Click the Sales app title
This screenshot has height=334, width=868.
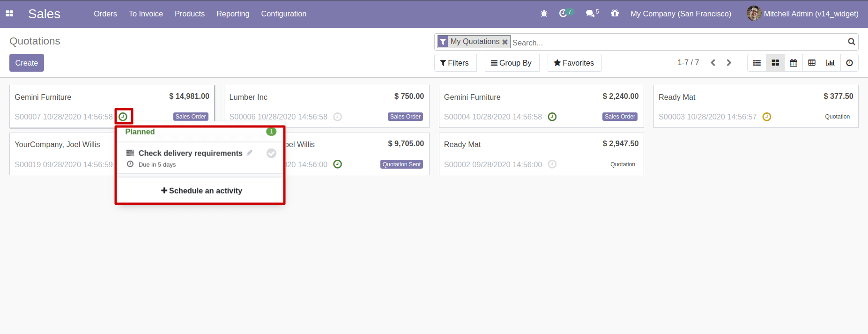(x=44, y=14)
